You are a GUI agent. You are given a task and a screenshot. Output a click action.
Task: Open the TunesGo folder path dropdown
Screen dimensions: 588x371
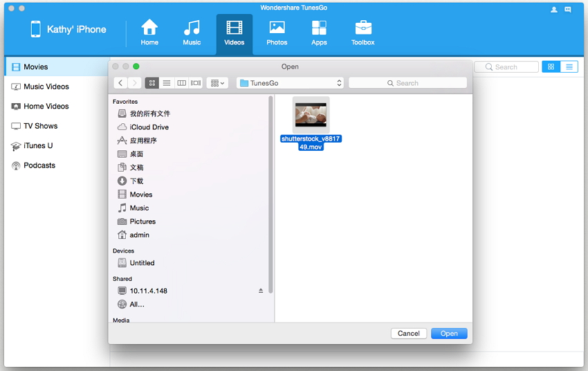coord(290,83)
